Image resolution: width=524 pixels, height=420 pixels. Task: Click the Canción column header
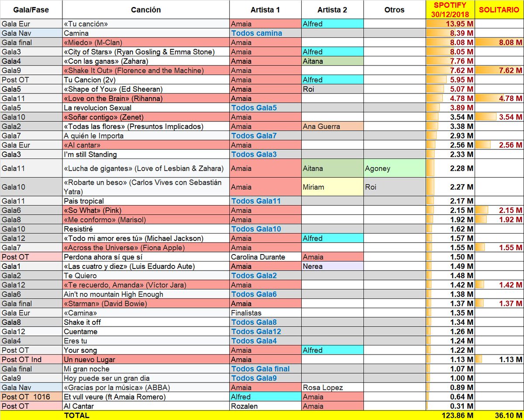pyautogui.click(x=146, y=10)
